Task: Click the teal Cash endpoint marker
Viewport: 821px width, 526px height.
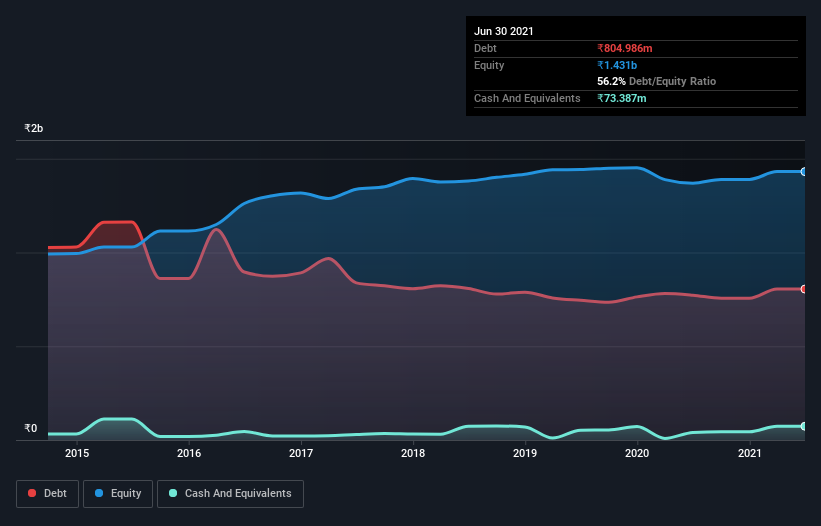Action: (x=804, y=427)
